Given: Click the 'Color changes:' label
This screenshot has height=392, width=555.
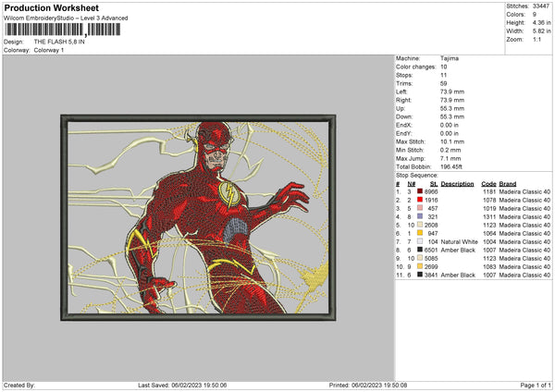Looking at the screenshot, I should 416,67.
